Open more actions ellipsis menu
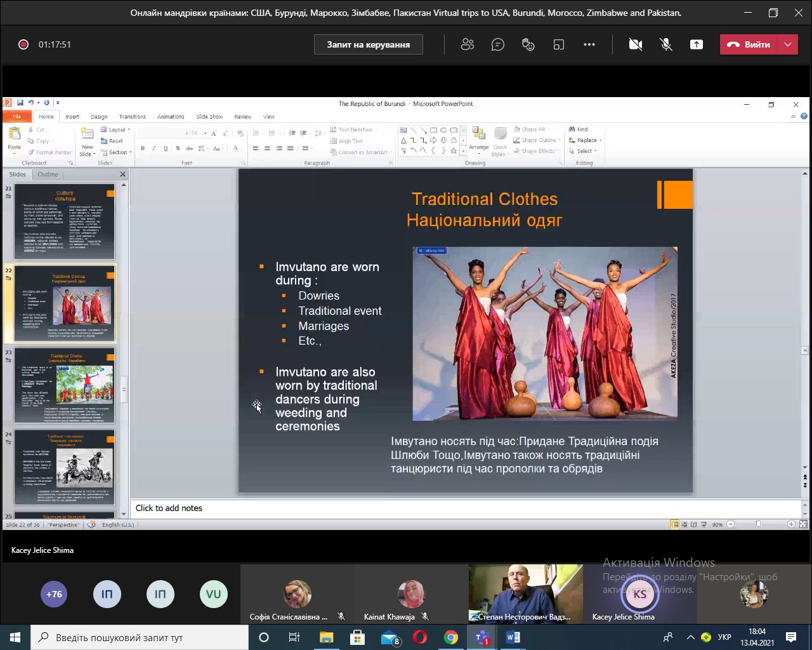812x650 pixels. (x=589, y=44)
